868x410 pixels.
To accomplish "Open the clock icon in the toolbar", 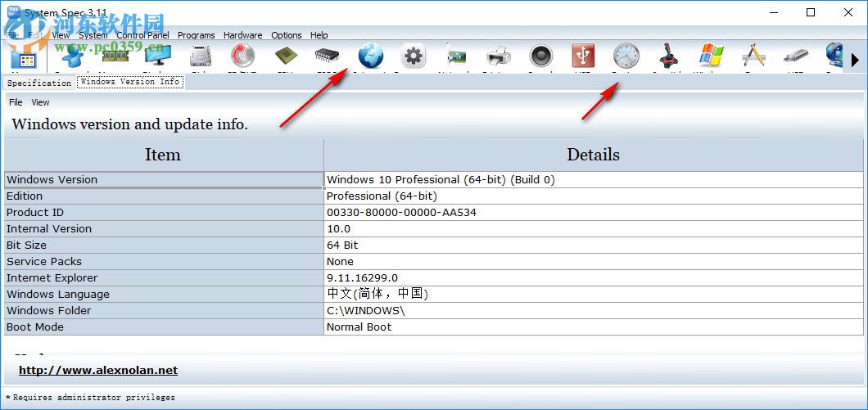I will tap(626, 56).
